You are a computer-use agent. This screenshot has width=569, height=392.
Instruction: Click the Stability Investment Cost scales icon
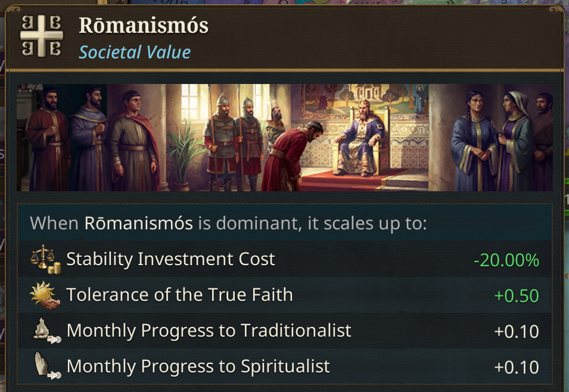45,260
